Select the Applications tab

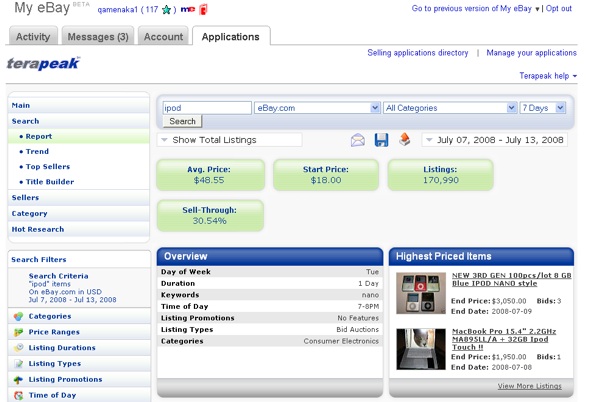point(231,37)
